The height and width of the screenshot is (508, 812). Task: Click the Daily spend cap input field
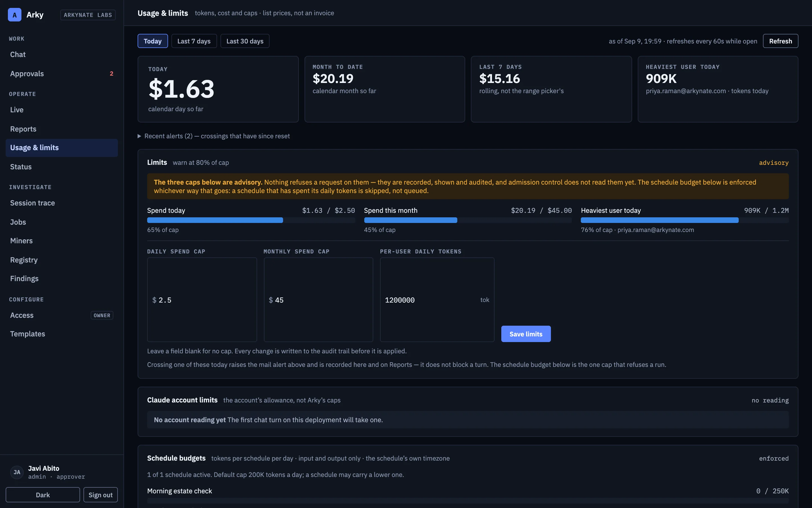202,300
